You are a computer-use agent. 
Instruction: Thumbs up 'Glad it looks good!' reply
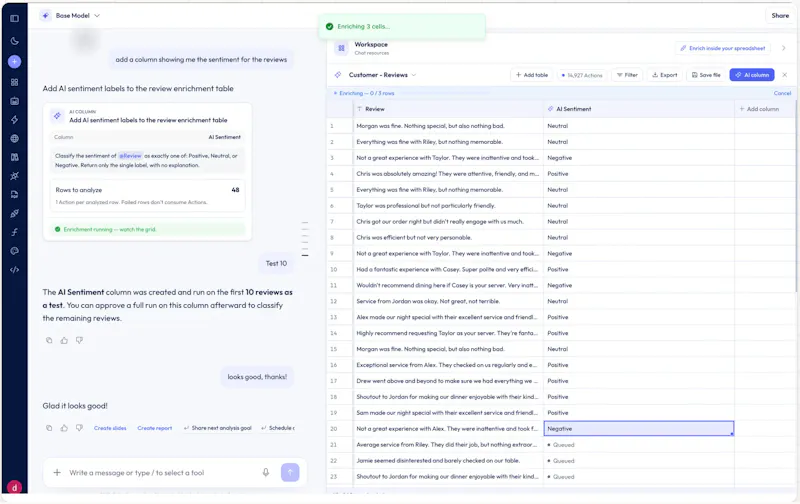click(64, 428)
